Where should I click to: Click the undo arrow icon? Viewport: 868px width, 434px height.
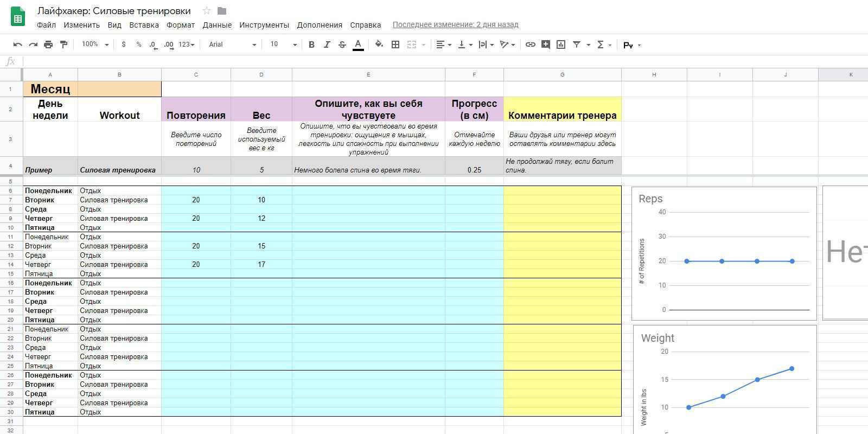click(x=18, y=44)
